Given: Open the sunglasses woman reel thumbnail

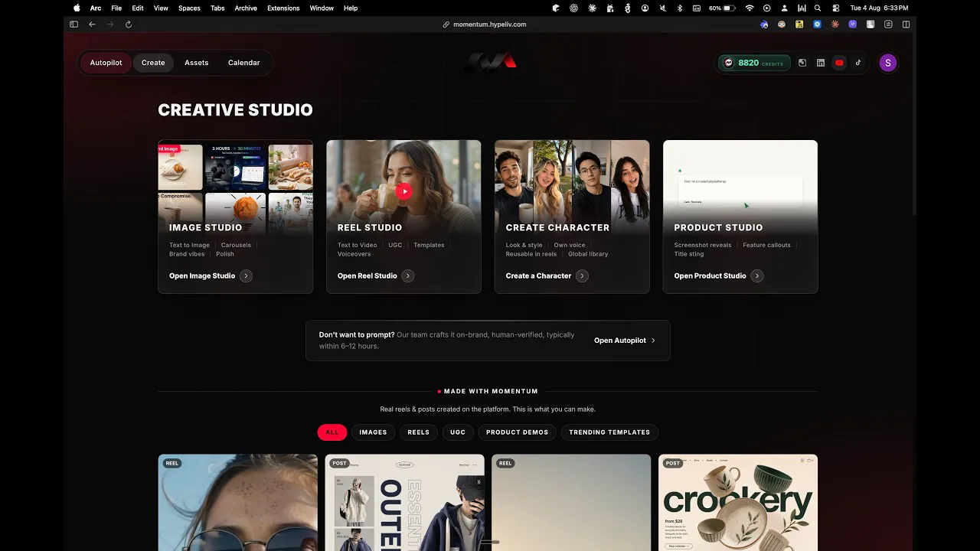Looking at the screenshot, I should [x=237, y=503].
